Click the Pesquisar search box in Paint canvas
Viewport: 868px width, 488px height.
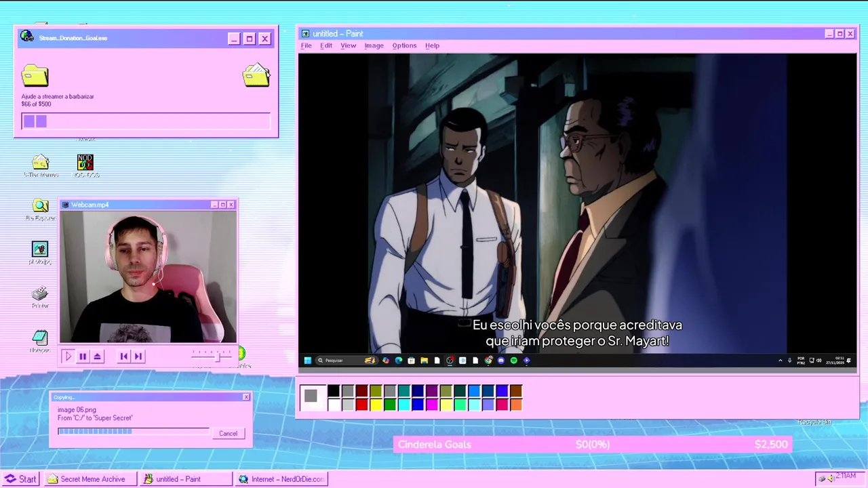[x=347, y=361]
